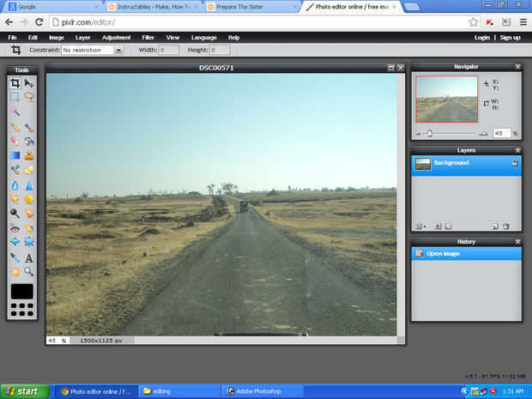Select the Zoom magnifier tool
The height and width of the screenshot is (399, 532).
coord(29,271)
